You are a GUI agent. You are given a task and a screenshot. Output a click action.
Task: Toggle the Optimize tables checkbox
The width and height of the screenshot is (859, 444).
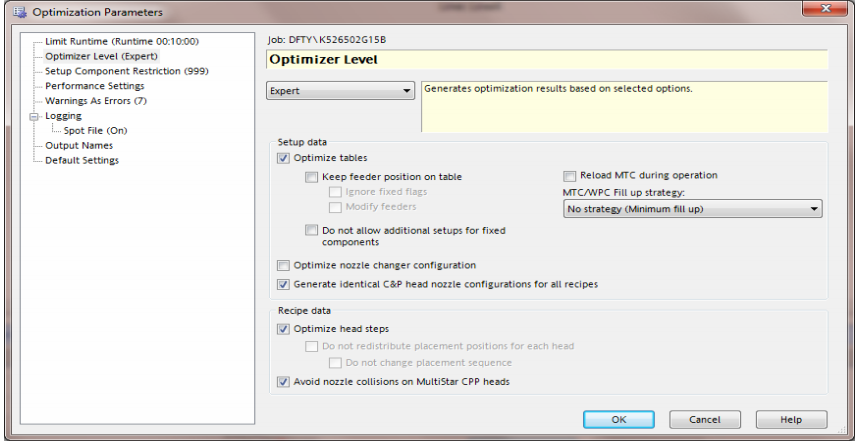click(284, 158)
